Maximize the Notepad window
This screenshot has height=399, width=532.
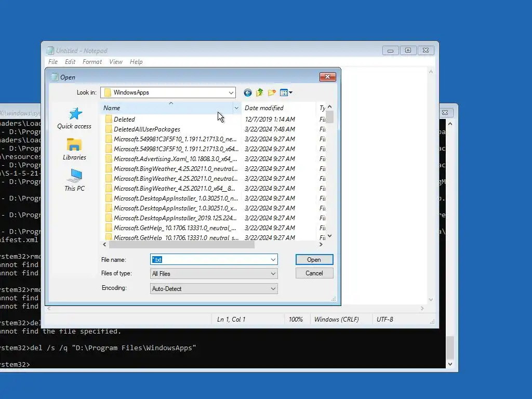tap(408, 50)
